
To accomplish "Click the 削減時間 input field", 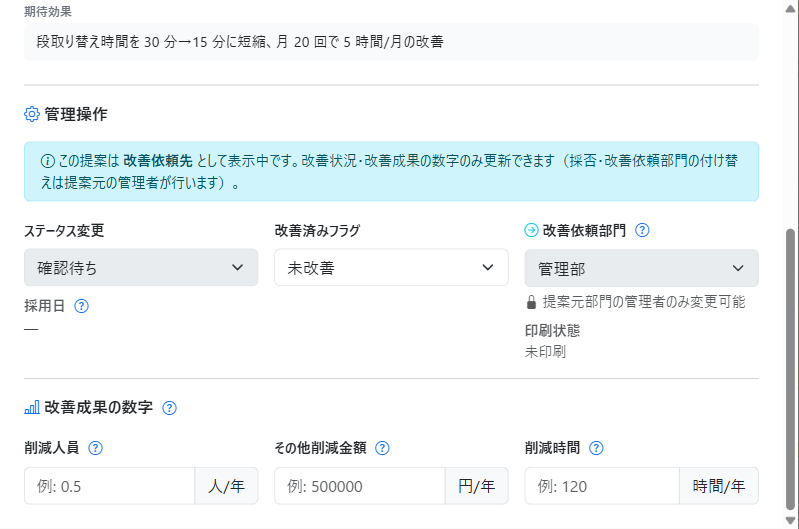I will point(602,486).
